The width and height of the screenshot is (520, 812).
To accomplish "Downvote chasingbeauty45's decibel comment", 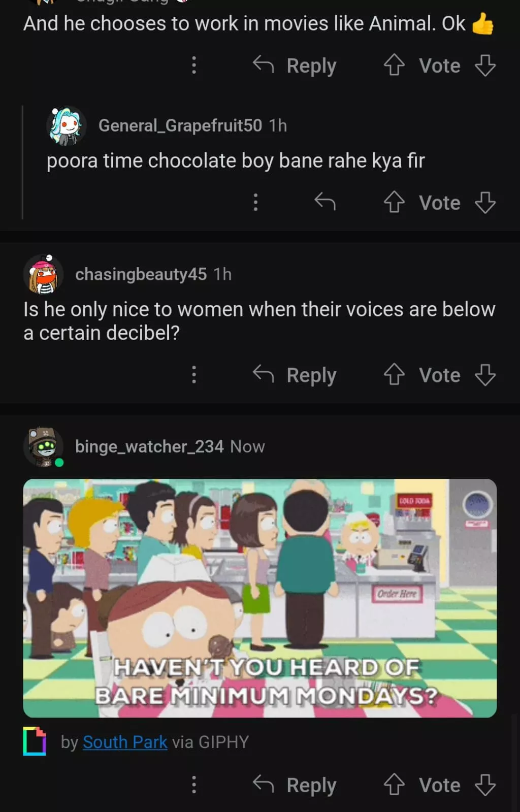I will coord(485,375).
